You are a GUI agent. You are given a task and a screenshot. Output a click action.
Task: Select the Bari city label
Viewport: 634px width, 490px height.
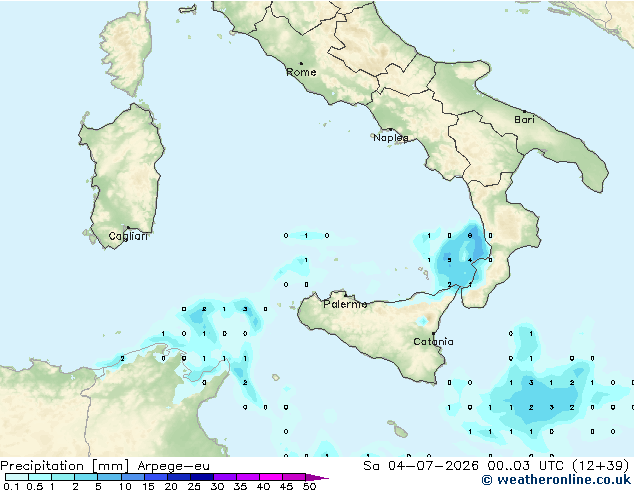[524, 120]
